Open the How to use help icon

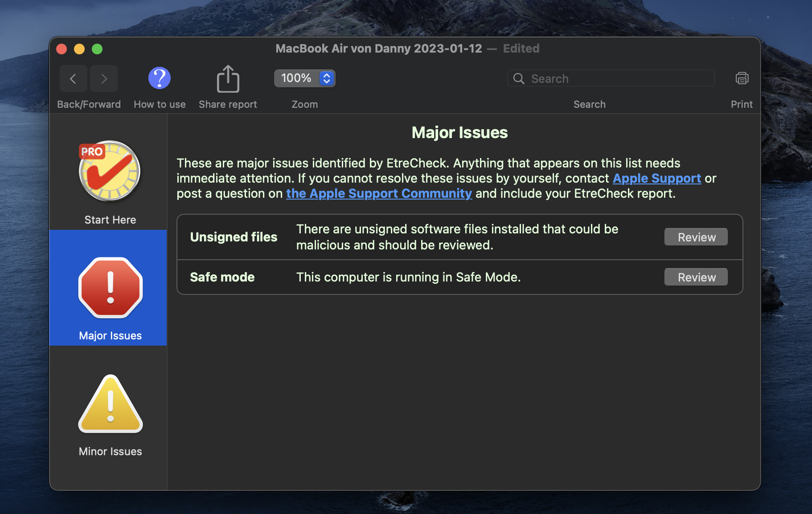point(160,78)
